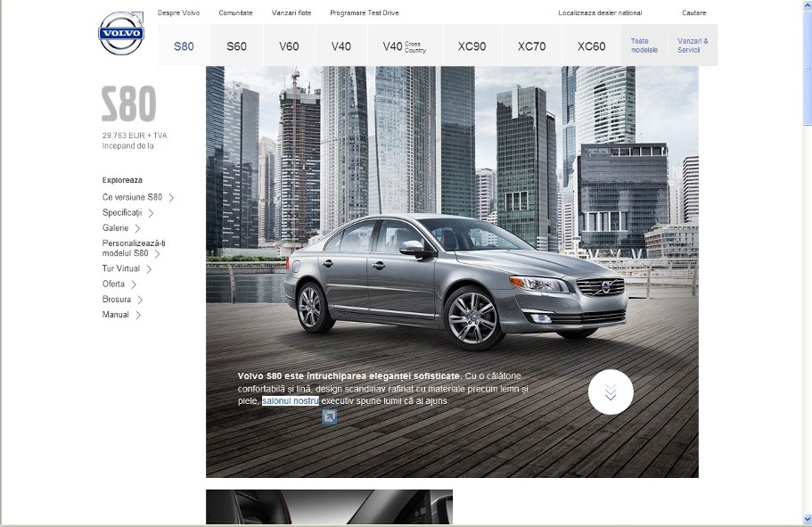Click chevron beside Specificații
The image size is (812, 527).
151,213
